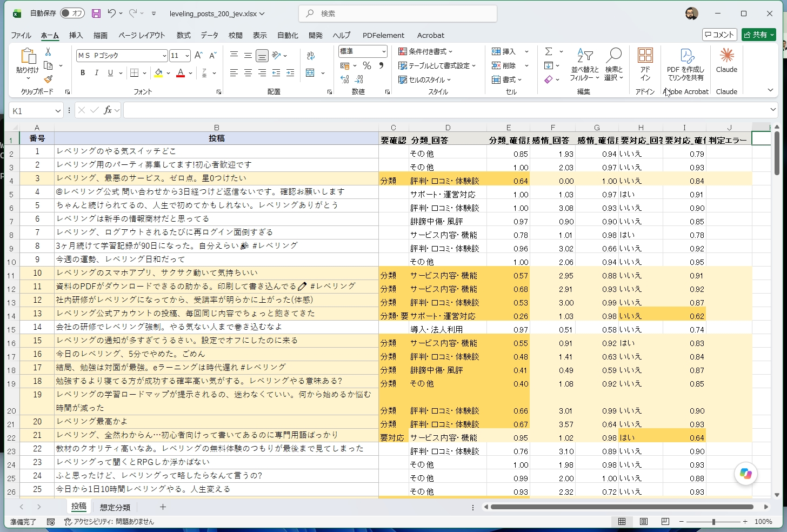Center text horizontally

(248, 72)
